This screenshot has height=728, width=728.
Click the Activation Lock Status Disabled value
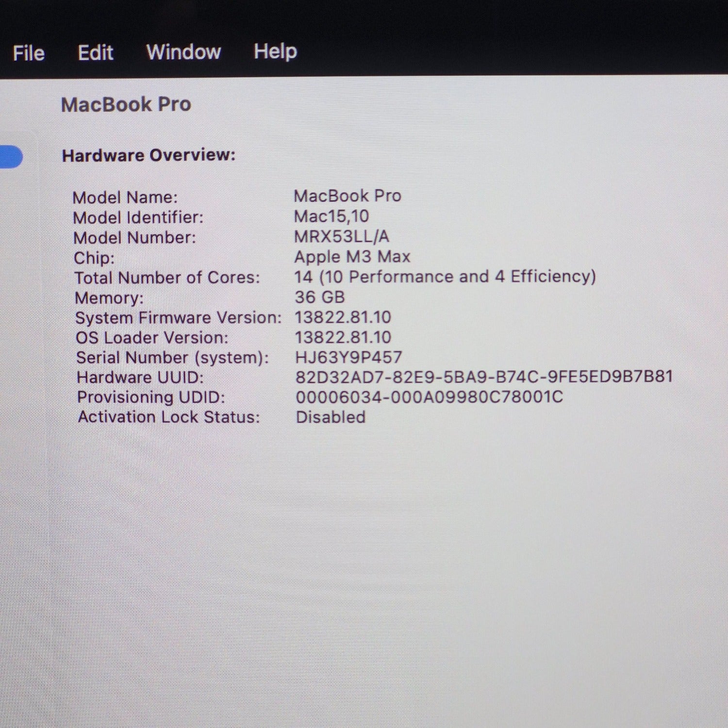(x=331, y=417)
